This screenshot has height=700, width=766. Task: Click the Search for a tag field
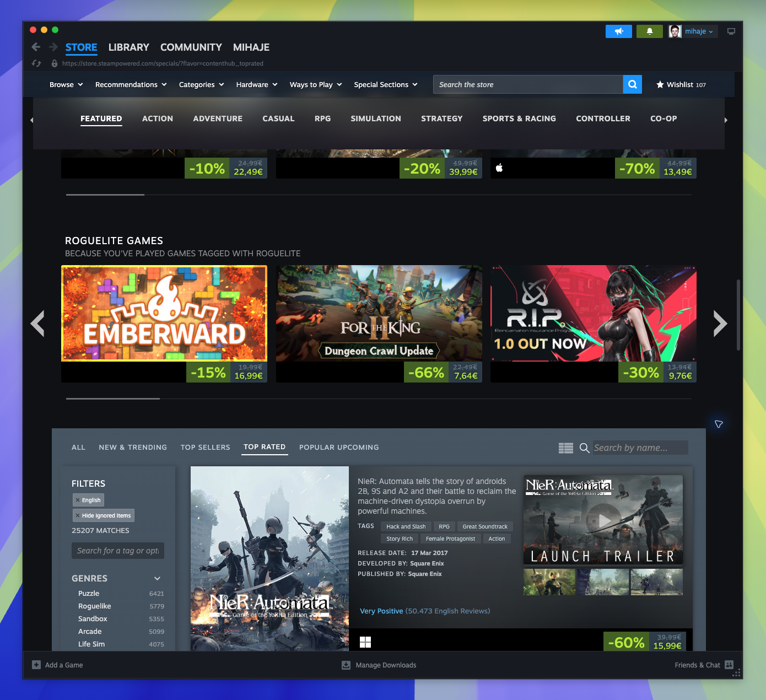118,551
